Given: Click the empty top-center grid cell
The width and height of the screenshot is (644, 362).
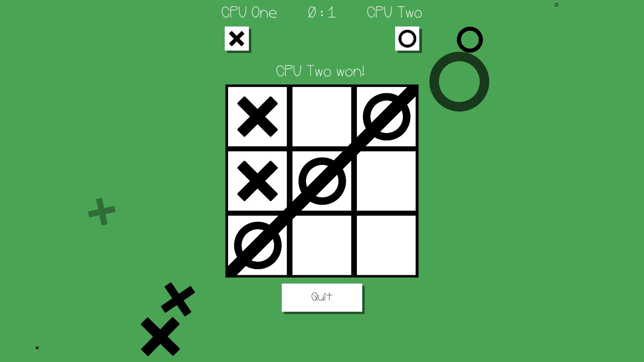Looking at the screenshot, I should click(322, 116).
